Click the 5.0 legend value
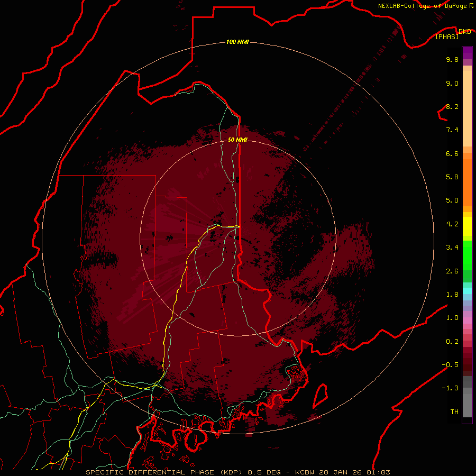The width and height of the screenshot is (476, 476). [x=452, y=200]
